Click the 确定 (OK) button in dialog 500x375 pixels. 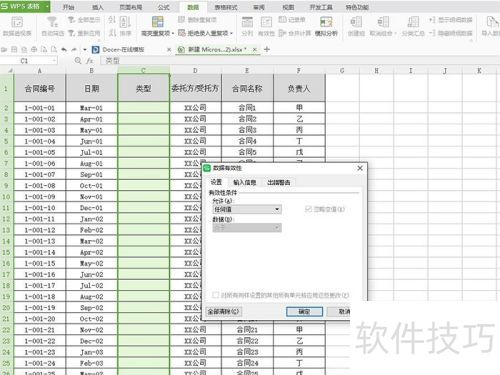pyautogui.click(x=304, y=312)
